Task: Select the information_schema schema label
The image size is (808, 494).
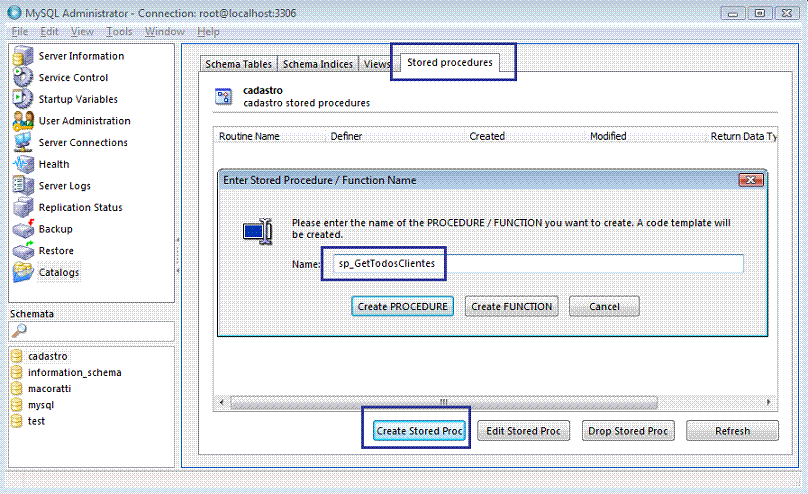Action: click(75, 372)
